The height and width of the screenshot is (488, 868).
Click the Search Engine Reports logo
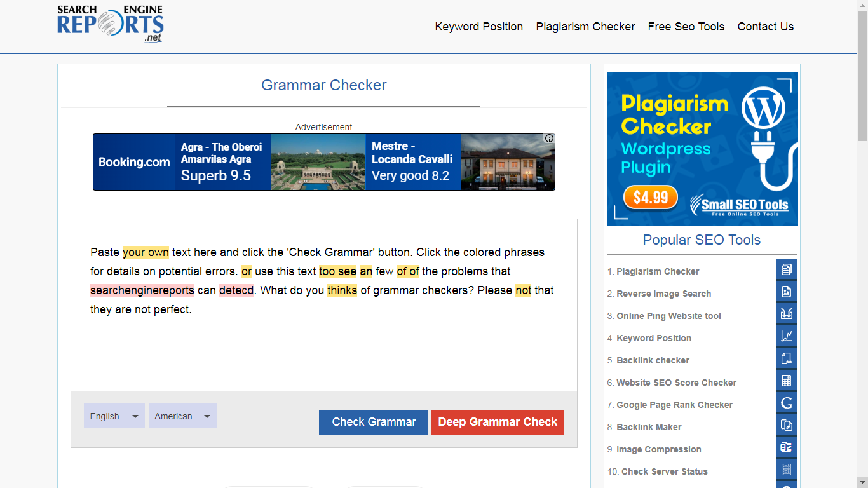[x=111, y=24]
